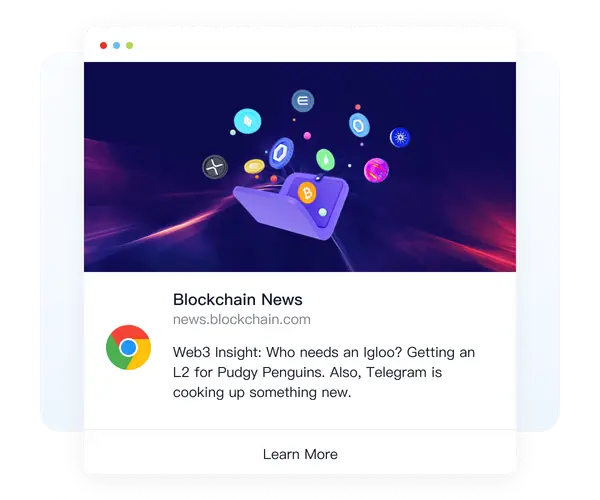
Task: Click the orange Bitcoin coin in wallet
Action: [x=307, y=192]
